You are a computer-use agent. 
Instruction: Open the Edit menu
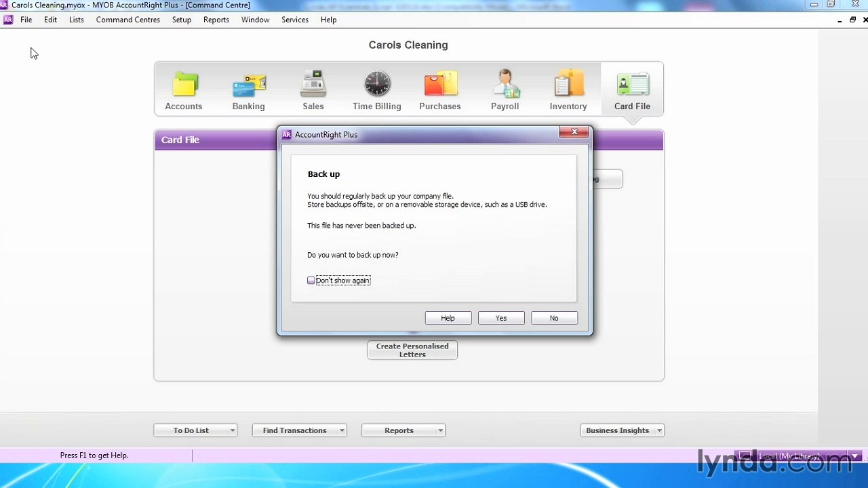coord(51,20)
